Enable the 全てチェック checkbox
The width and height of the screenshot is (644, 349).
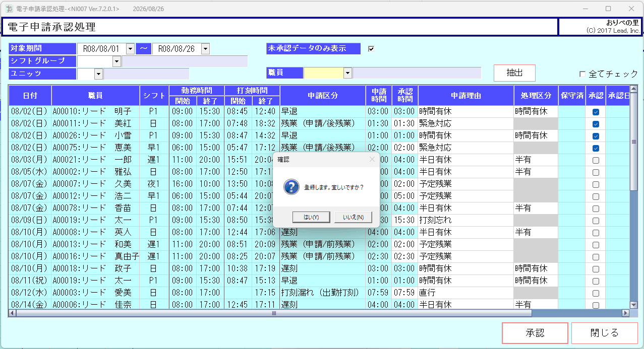[x=582, y=74]
